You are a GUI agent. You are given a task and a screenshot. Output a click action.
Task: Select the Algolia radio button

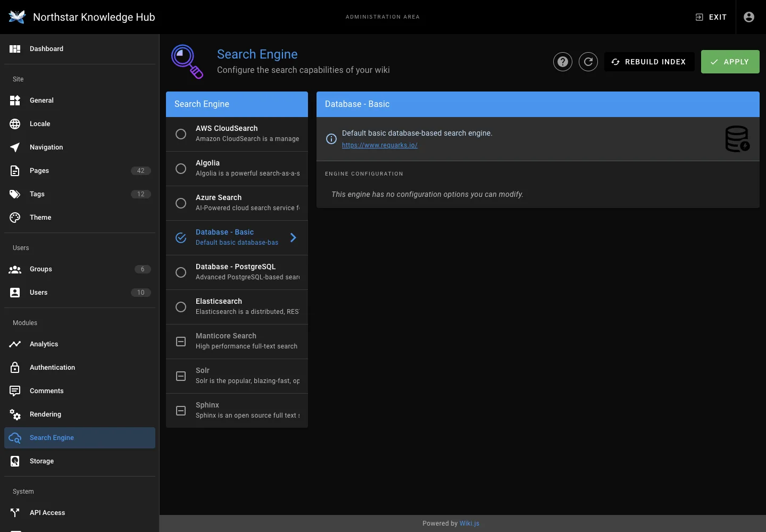[181, 169]
